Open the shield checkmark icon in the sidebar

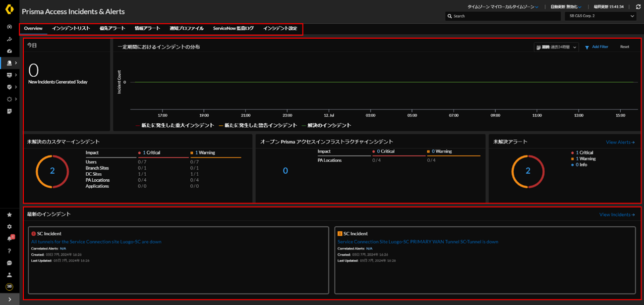[x=9, y=87]
